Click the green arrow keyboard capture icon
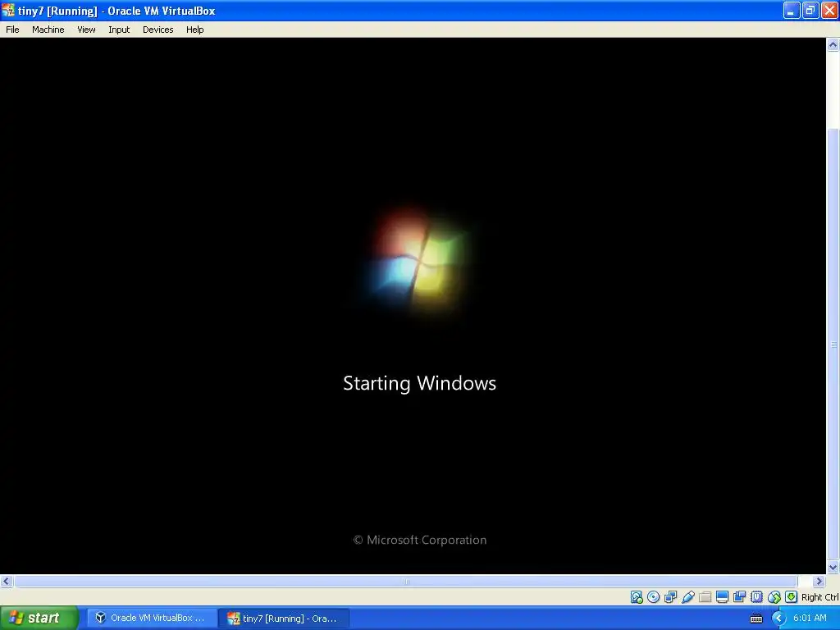This screenshot has width=840, height=630. point(792,597)
